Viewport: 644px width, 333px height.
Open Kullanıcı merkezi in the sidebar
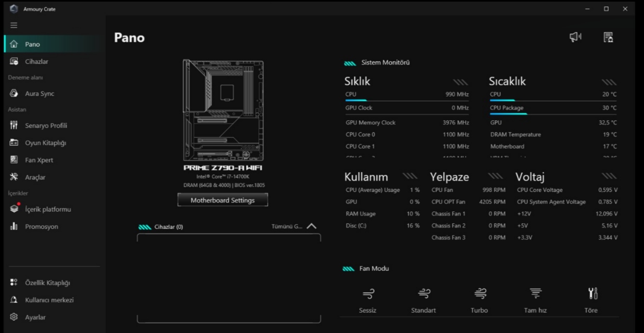[x=54, y=300]
